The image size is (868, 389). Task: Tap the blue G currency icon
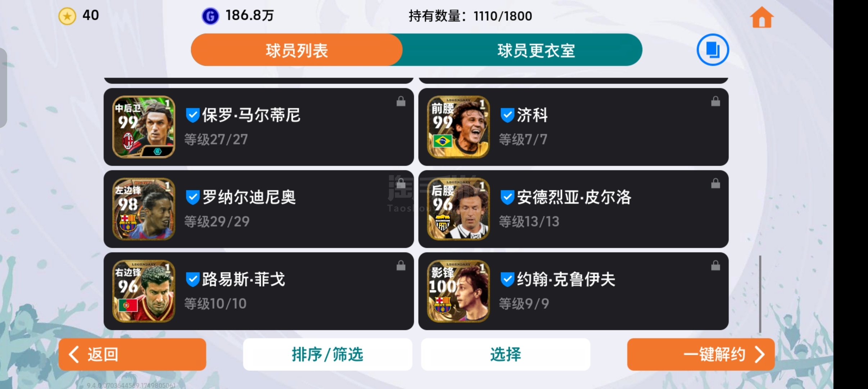point(210,16)
